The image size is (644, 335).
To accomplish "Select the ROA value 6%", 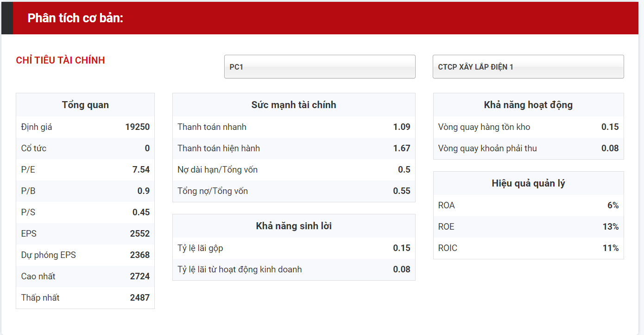I will (x=613, y=206).
